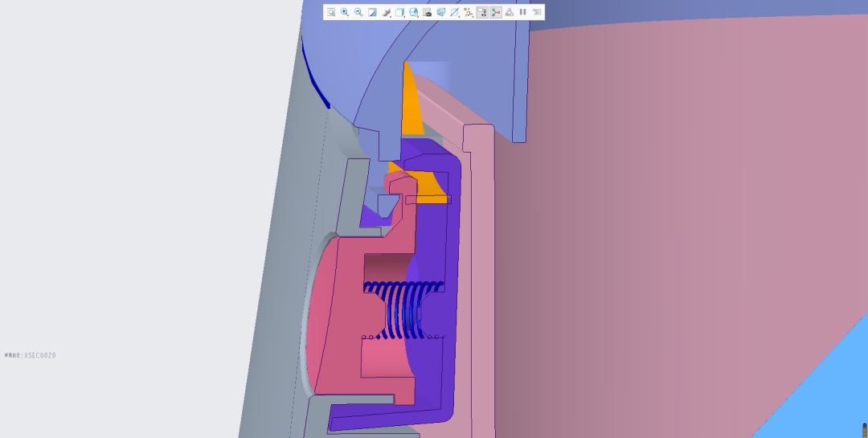Click the Zoom In magnifier icon
Image resolution: width=868 pixels, height=438 pixels.
345,12
